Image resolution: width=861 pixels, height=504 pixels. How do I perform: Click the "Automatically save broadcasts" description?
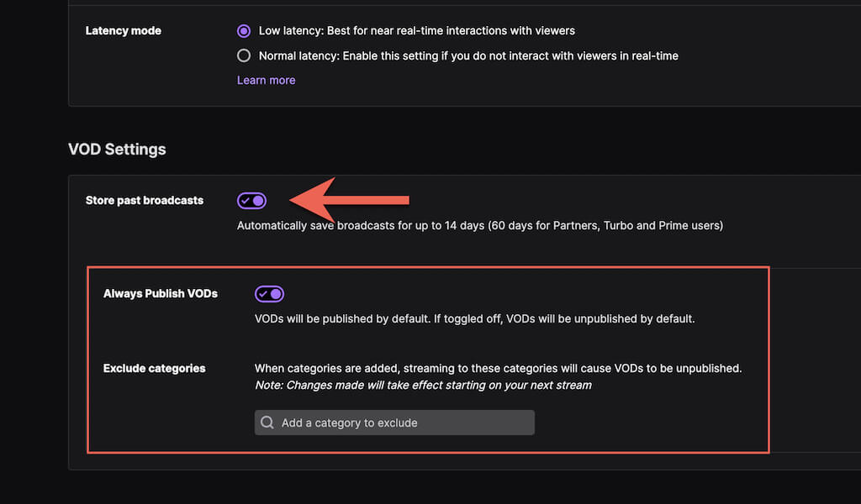pyautogui.click(x=480, y=226)
